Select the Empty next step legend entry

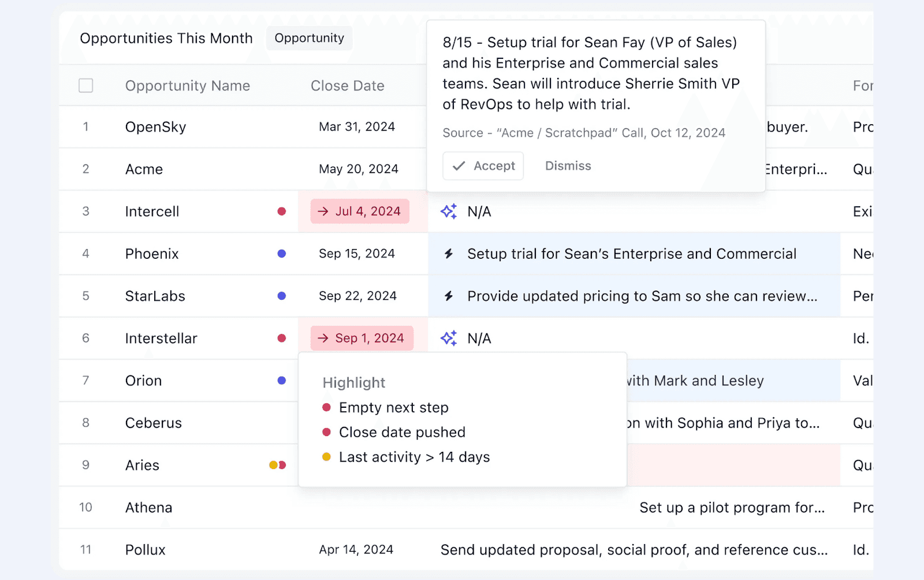point(394,407)
